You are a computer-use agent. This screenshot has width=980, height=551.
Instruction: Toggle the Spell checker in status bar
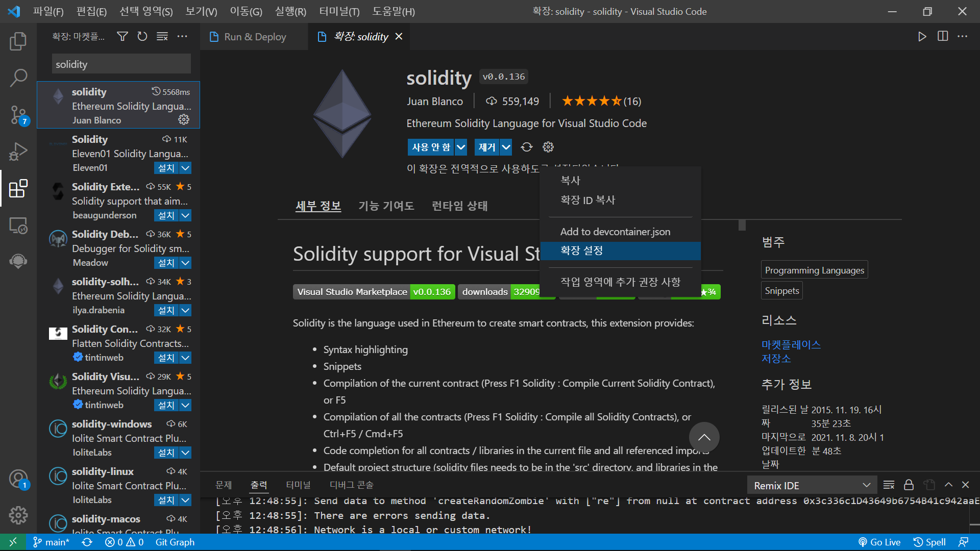click(929, 542)
